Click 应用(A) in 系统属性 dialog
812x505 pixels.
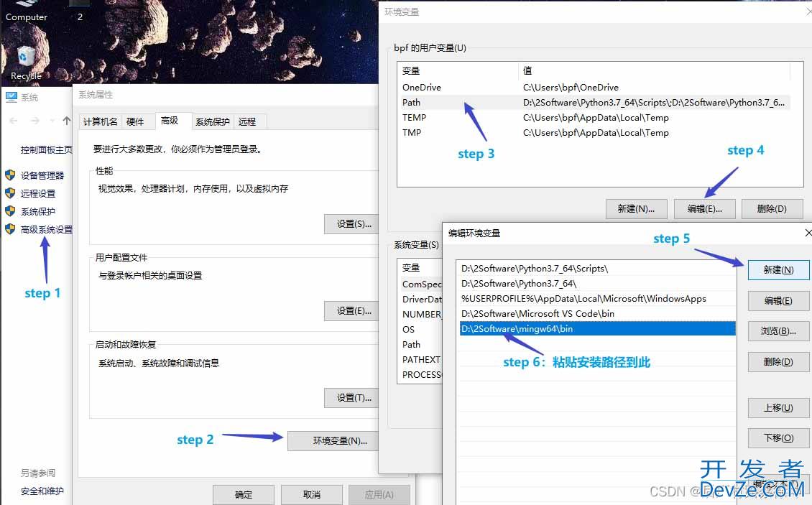coord(379,495)
